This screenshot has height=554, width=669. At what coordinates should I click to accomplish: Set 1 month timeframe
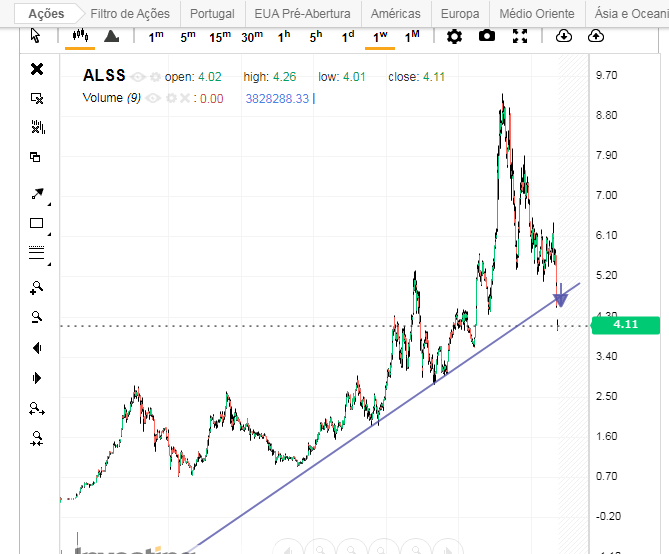[x=412, y=37]
